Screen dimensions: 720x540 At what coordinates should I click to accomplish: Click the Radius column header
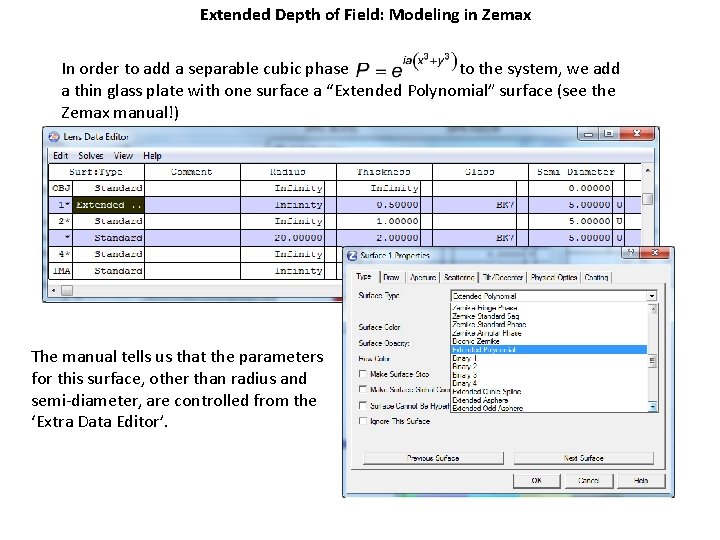[x=288, y=172]
